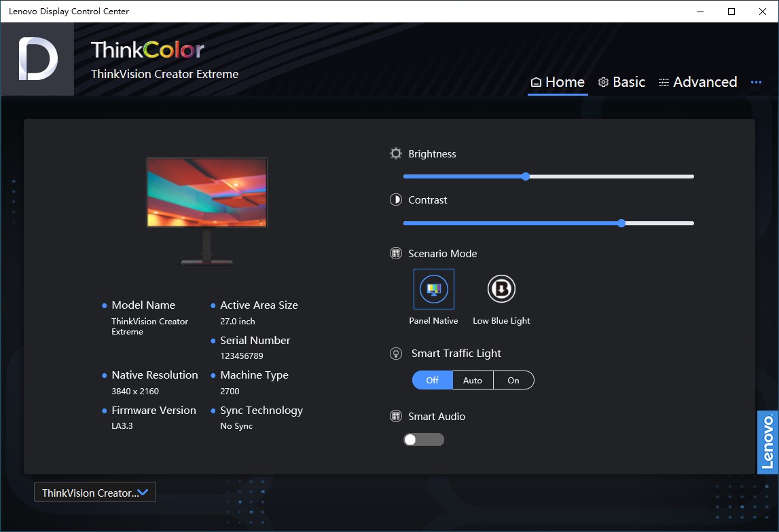The width and height of the screenshot is (779, 532).
Task: Toggle the Smart Audio switch
Action: [424, 440]
